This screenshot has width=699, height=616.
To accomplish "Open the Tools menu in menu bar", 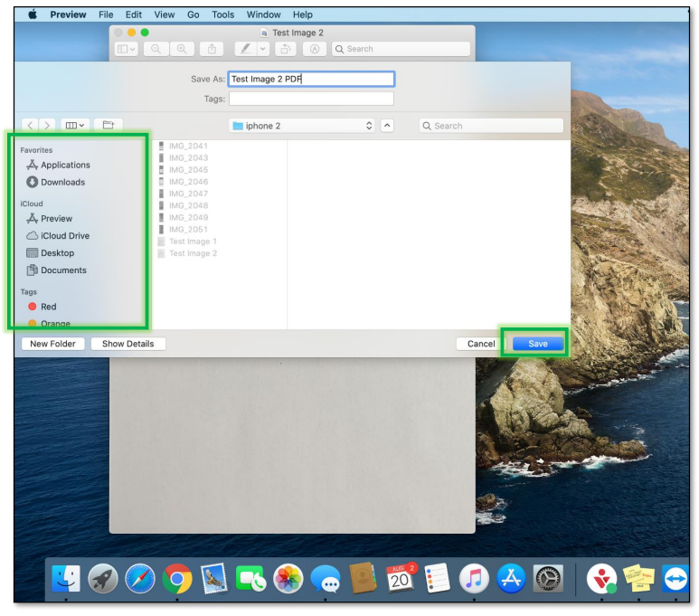I will [222, 14].
